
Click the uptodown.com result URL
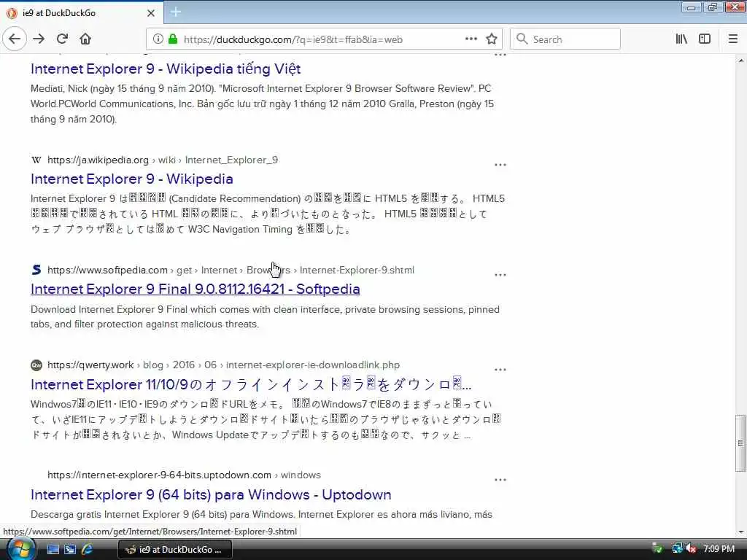pos(184,475)
